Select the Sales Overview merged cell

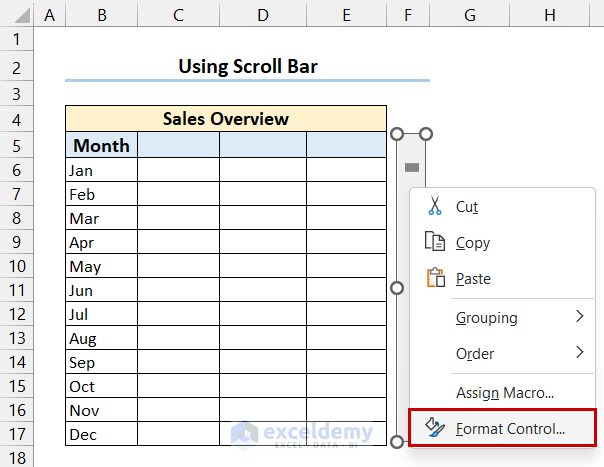[226, 119]
